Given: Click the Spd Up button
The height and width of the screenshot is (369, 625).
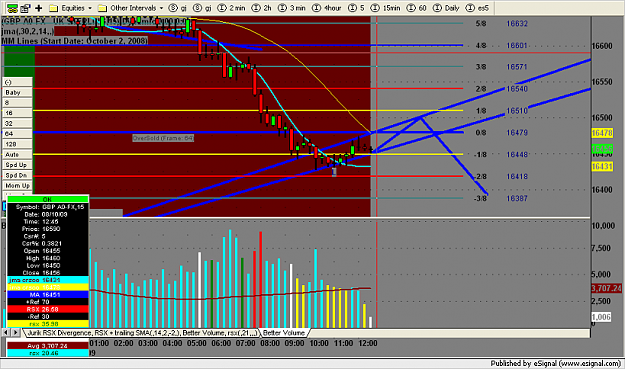Looking at the screenshot, I should (18, 165).
